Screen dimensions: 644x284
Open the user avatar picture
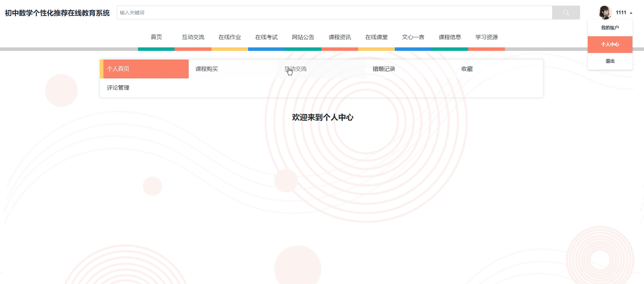(605, 13)
